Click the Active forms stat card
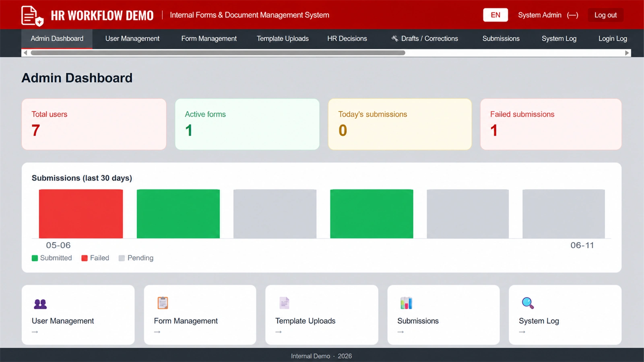This screenshot has width=644, height=362. click(x=247, y=124)
